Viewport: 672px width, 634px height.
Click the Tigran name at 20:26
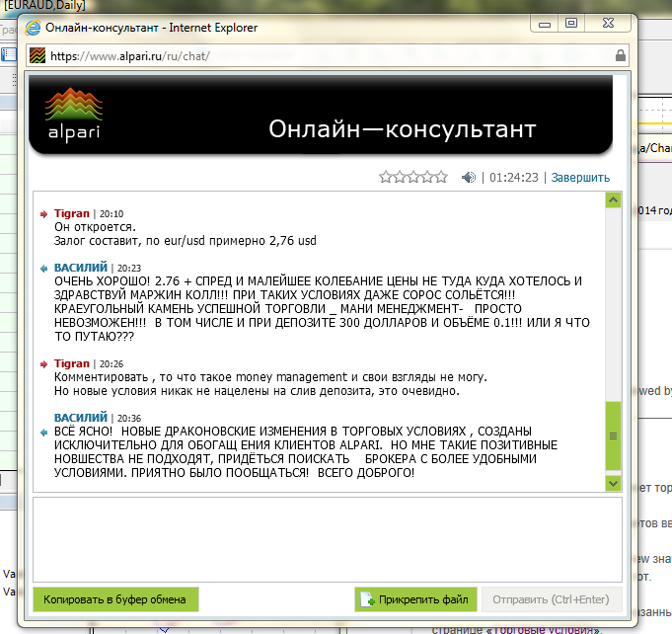point(72,363)
